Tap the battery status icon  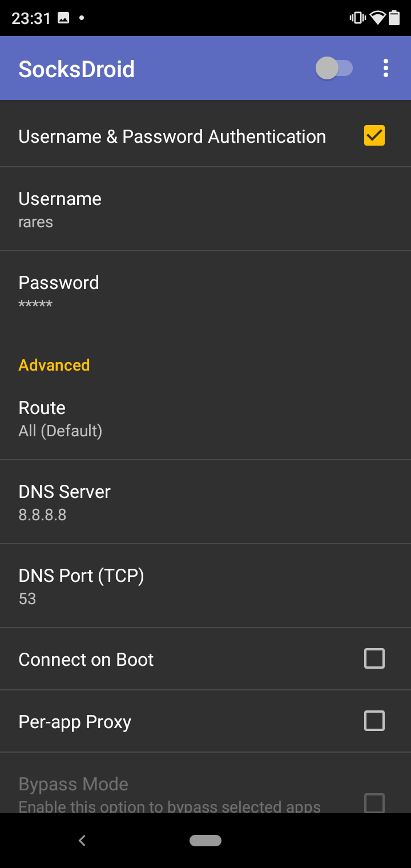coord(394,18)
